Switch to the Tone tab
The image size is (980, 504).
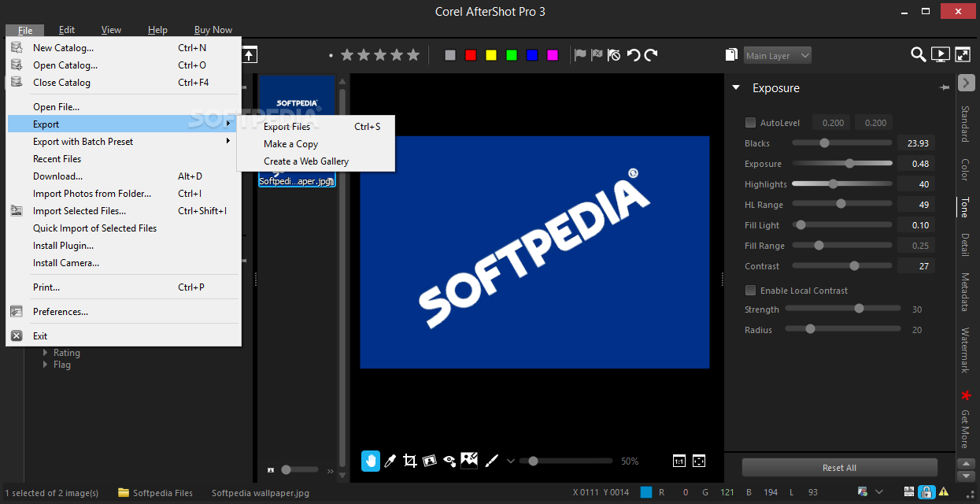[965, 207]
